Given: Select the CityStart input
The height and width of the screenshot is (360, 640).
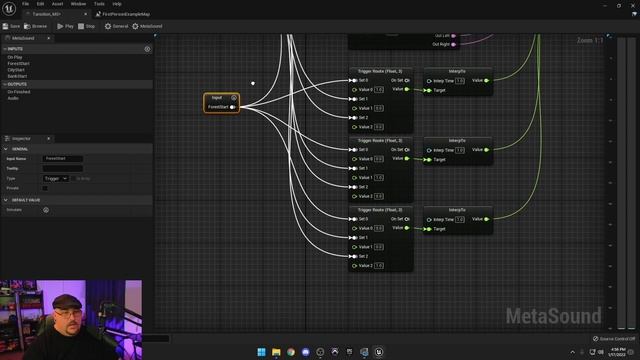Looking at the screenshot, I should pos(16,70).
